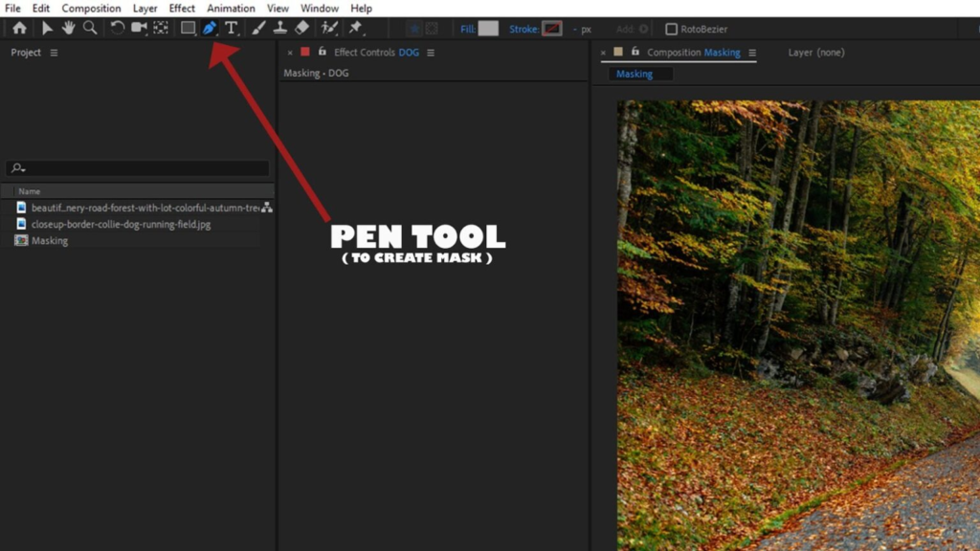Choose the Horizontal Type tool
Viewport: 980px width, 551px height.
(x=231, y=29)
